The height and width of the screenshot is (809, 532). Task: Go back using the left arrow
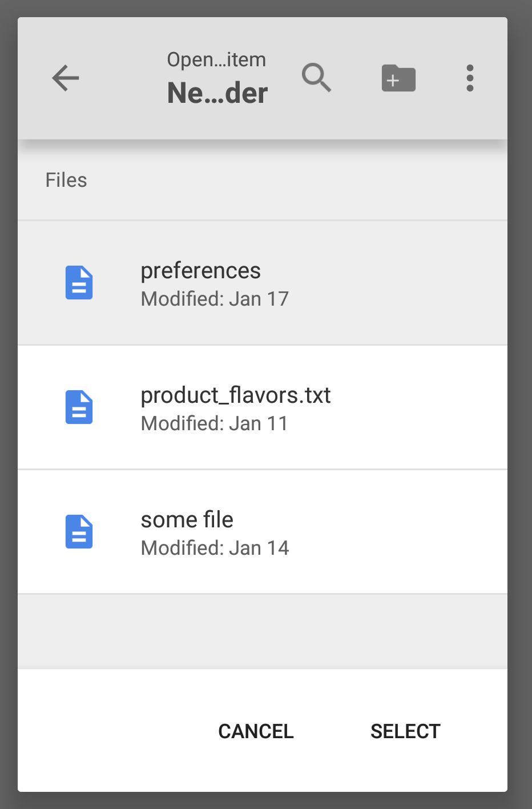click(x=66, y=78)
